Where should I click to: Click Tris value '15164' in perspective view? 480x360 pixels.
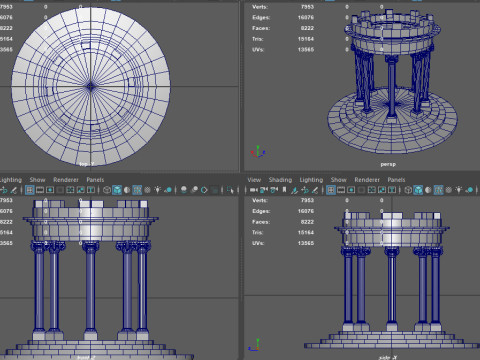(x=306, y=39)
